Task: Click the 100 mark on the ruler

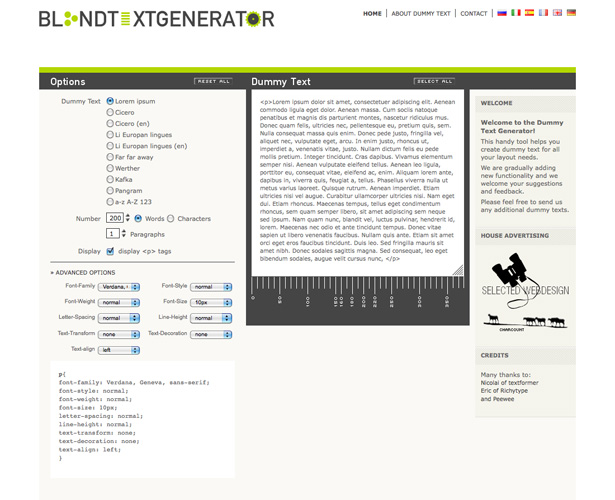Action: pyautogui.click(x=308, y=301)
